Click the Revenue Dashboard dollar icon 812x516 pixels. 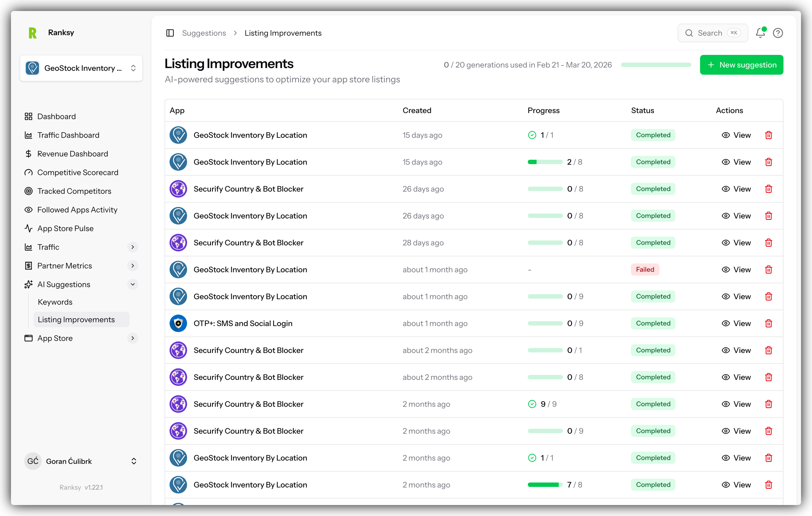click(x=28, y=153)
